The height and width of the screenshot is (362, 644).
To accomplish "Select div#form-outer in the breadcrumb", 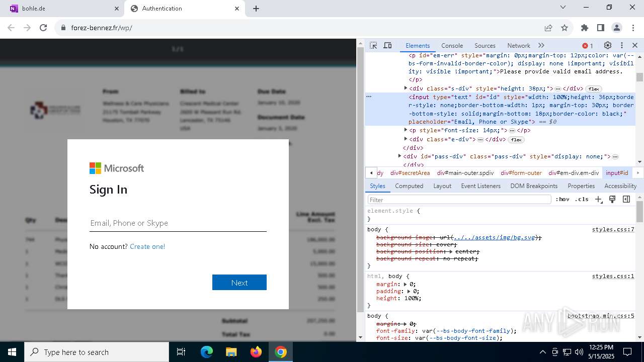I will (x=521, y=173).
